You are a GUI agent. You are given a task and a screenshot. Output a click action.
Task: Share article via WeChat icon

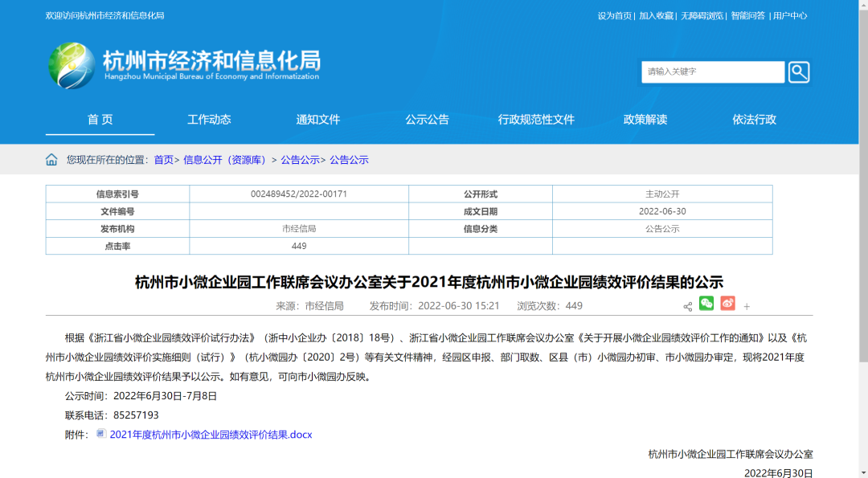point(706,304)
